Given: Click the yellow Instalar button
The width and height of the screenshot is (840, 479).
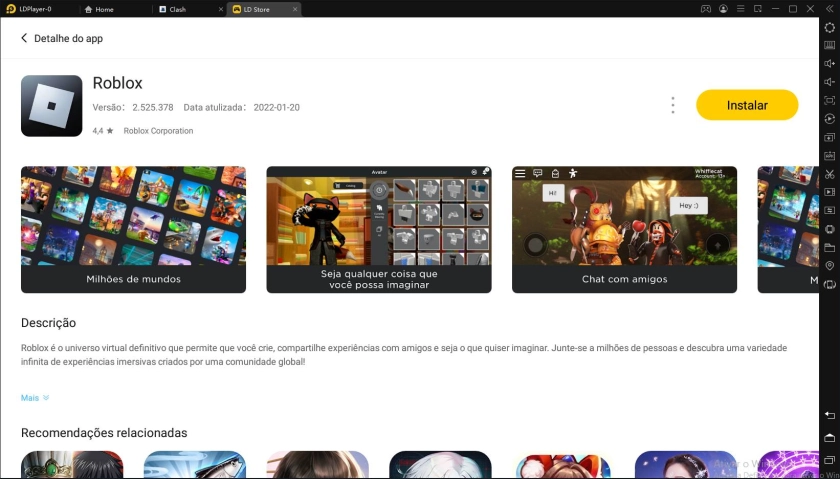Looking at the screenshot, I should click(x=747, y=105).
